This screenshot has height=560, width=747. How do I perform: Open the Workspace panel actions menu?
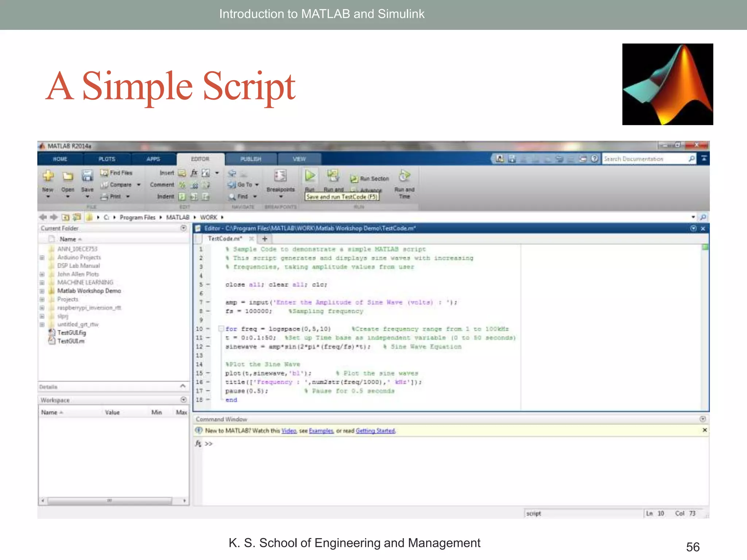(183, 400)
